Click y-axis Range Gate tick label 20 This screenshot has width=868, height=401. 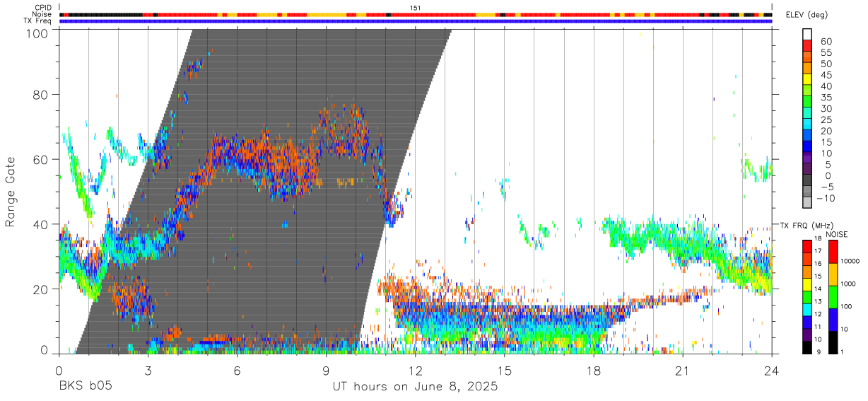coord(41,289)
